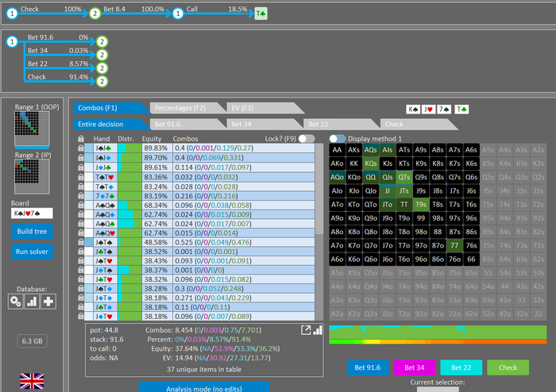Click Build tree button
The image size is (556, 392).
pos(32,231)
